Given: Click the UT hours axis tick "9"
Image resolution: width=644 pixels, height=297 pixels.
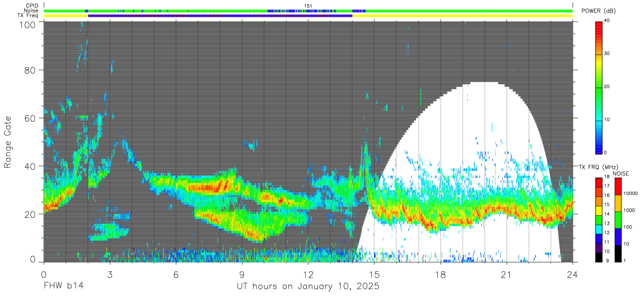Looking at the screenshot, I should [242, 274].
